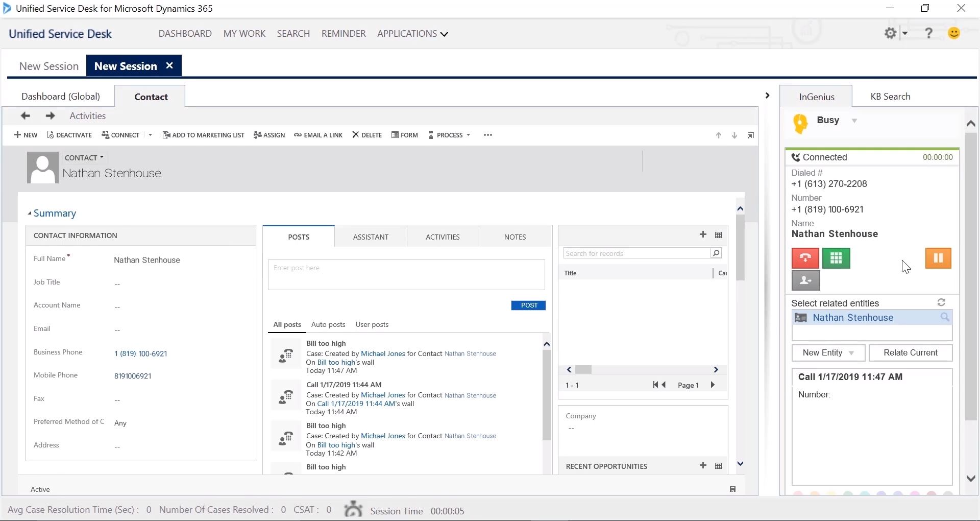Switch to the Dashboard (Global) tab
The width and height of the screenshot is (980, 521).
[x=61, y=97]
